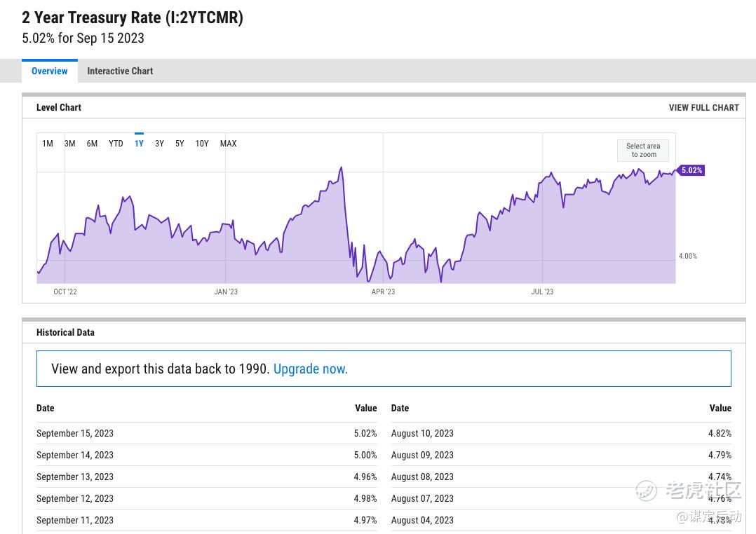
Task: Click the JUL '23 axis label
Action: 542,292
